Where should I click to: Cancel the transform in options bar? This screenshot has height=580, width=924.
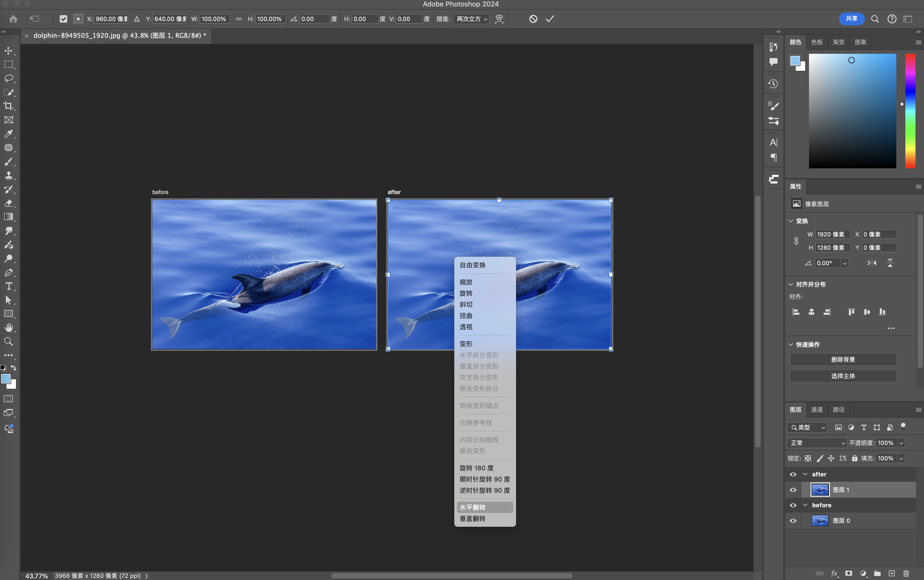pos(533,19)
